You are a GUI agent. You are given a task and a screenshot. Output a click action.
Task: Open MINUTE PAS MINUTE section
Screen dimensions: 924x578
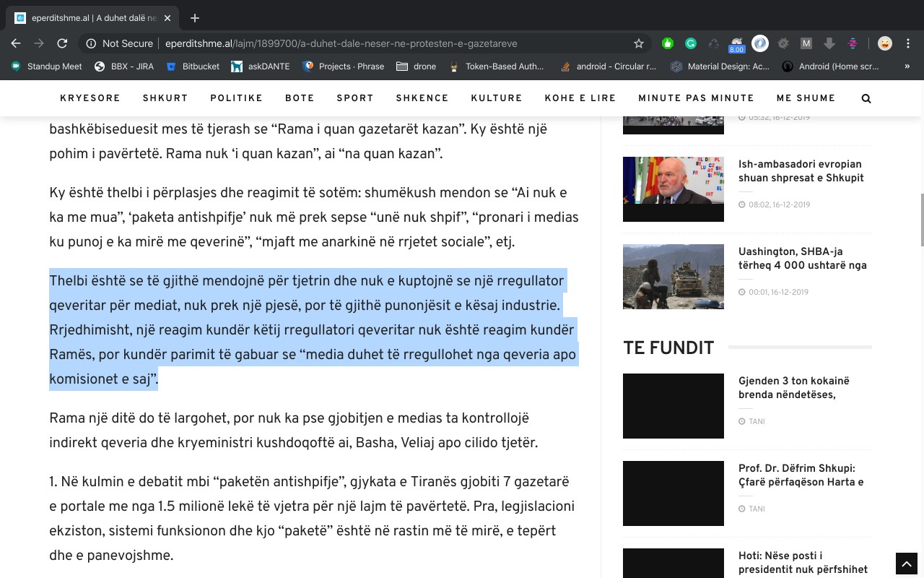tap(696, 98)
